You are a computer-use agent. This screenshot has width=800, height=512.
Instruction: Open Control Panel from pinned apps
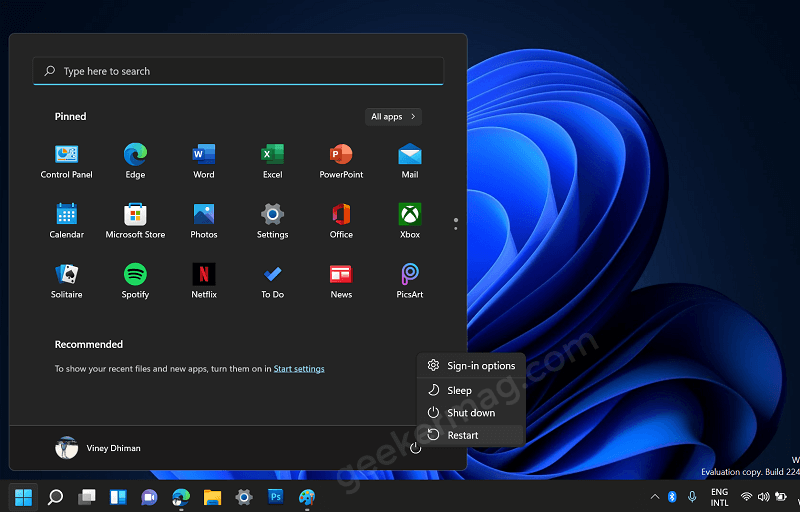[66, 162]
